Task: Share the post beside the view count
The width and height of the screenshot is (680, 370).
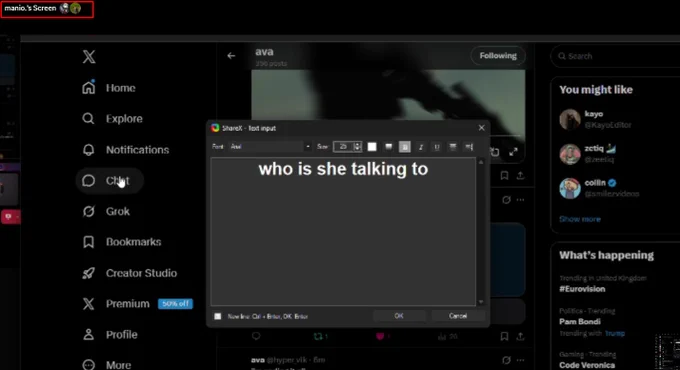Action: pyautogui.click(x=520, y=336)
